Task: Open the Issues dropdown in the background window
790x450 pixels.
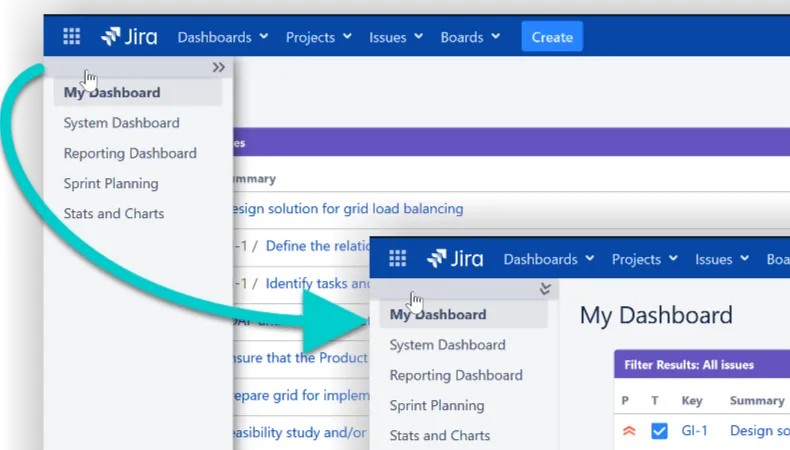Action: [394, 37]
